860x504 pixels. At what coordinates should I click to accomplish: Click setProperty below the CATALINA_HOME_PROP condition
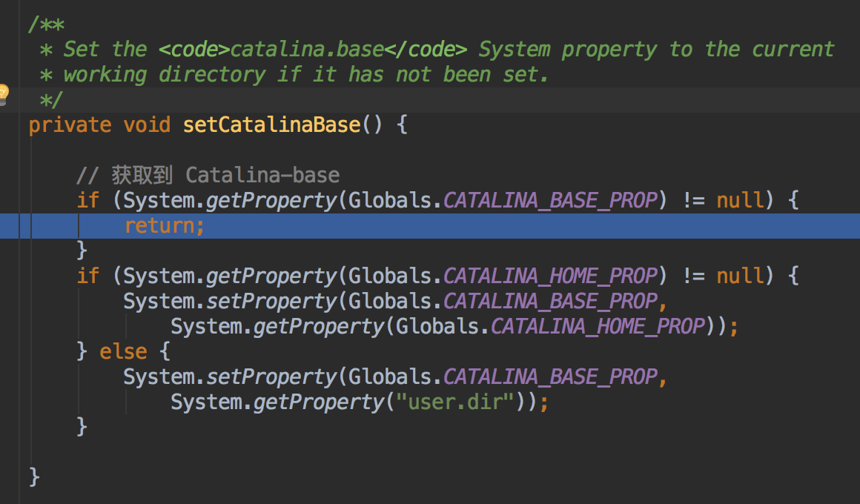click(x=272, y=302)
